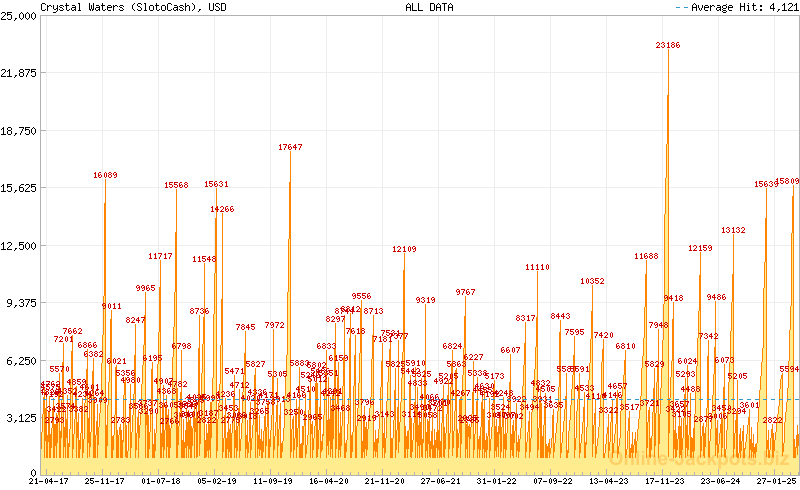The width and height of the screenshot is (800, 490).
Task: Select the 11110 peak label
Action: pos(537,267)
